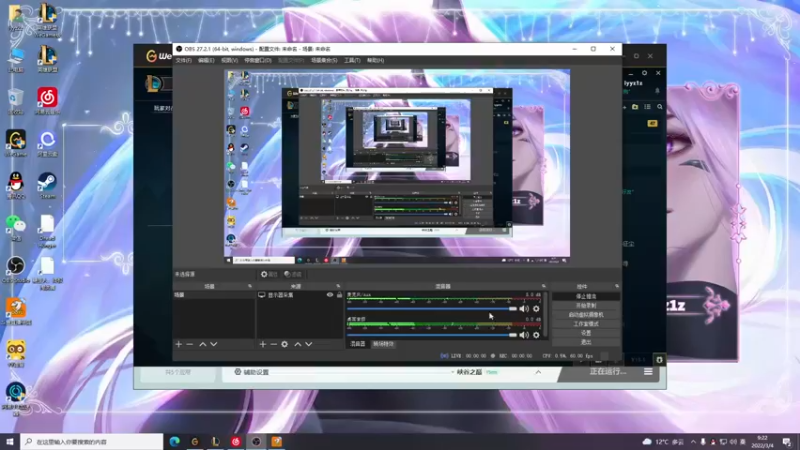
Task: Click weather 12°C widget in taskbar
Action: (663, 442)
